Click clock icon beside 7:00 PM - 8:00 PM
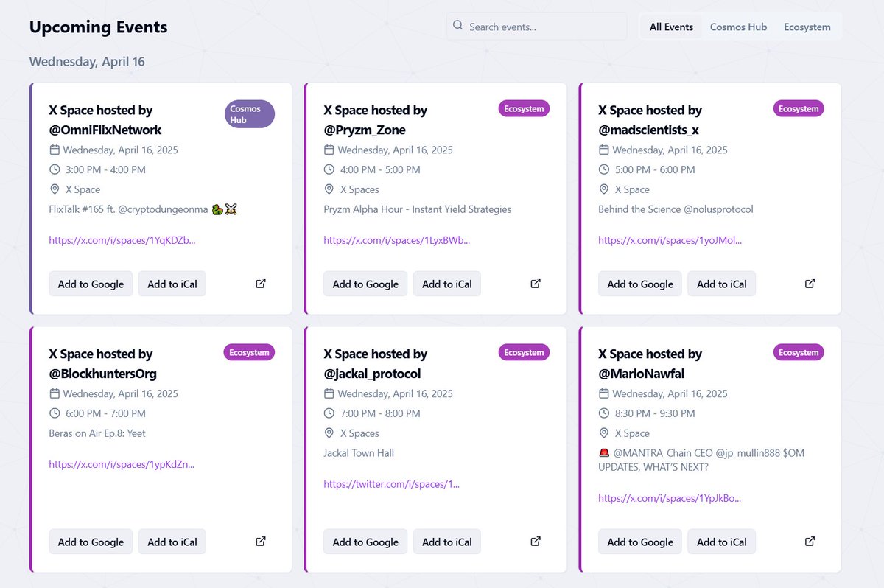884x588 pixels. [x=329, y=413]
